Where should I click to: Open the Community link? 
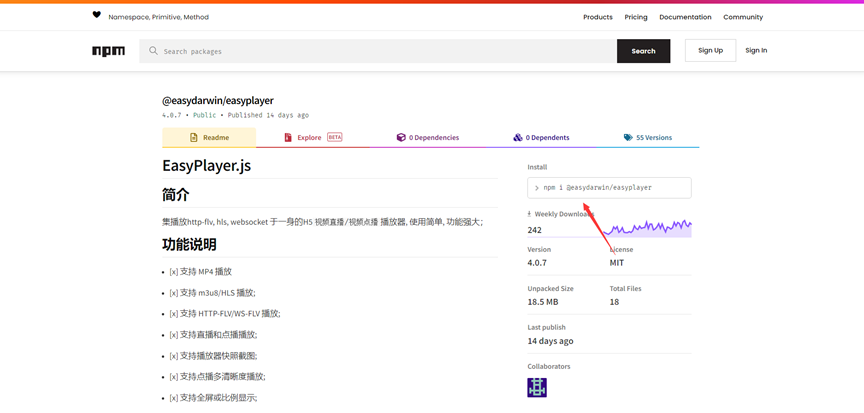pos(743,17)
